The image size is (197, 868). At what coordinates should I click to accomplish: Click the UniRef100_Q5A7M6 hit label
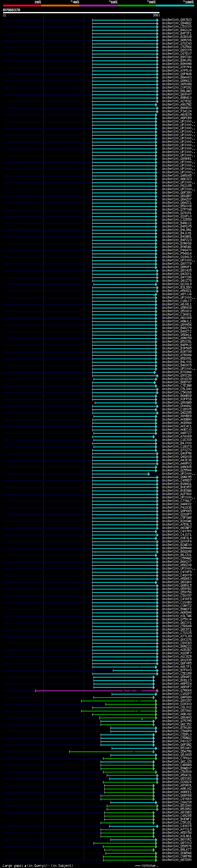[x=177, y=752]
